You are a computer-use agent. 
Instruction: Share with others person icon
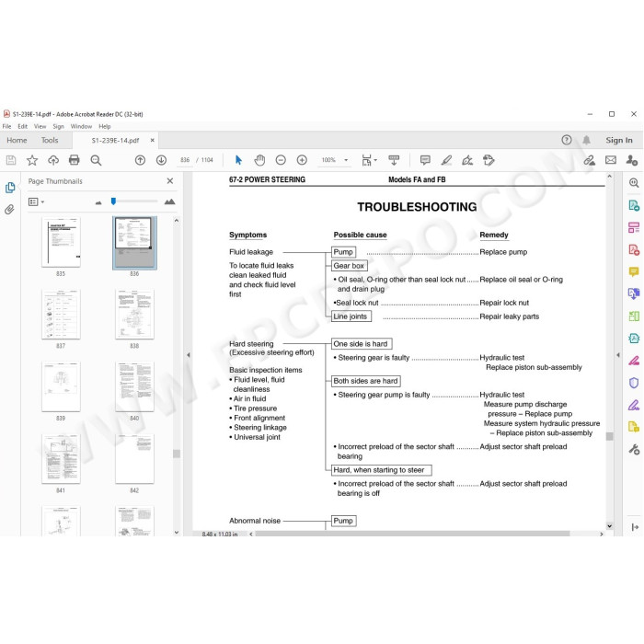click(632, 160)
